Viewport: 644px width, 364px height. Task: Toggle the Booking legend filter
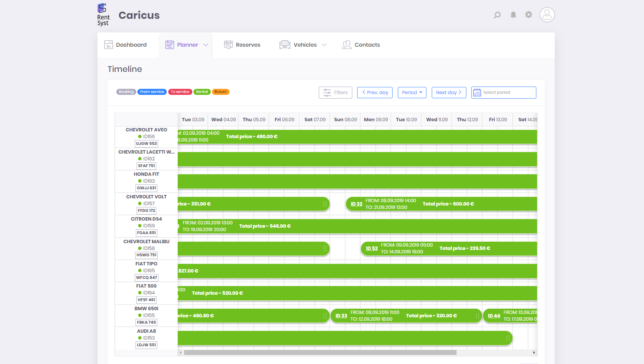[126, 92]
